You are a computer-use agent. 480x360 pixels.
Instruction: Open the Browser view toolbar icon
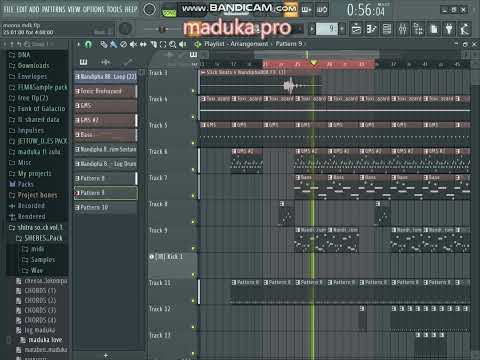coord(418,29)
